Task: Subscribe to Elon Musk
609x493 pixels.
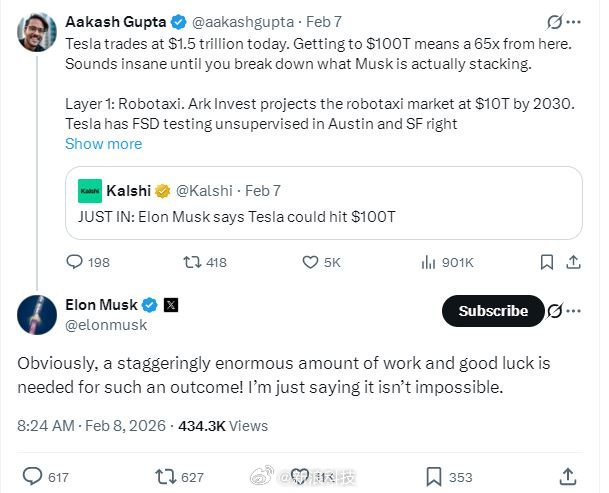Action: (492, 311)
